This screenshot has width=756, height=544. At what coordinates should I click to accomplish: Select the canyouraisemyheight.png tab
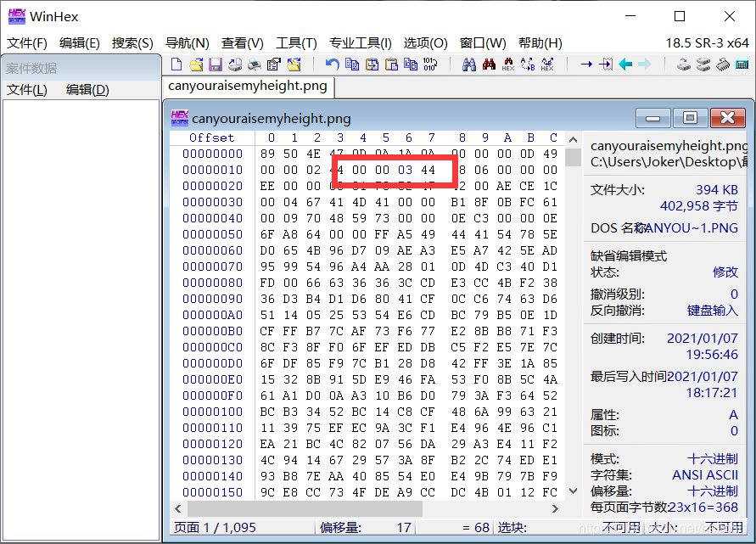pos(248,87)
